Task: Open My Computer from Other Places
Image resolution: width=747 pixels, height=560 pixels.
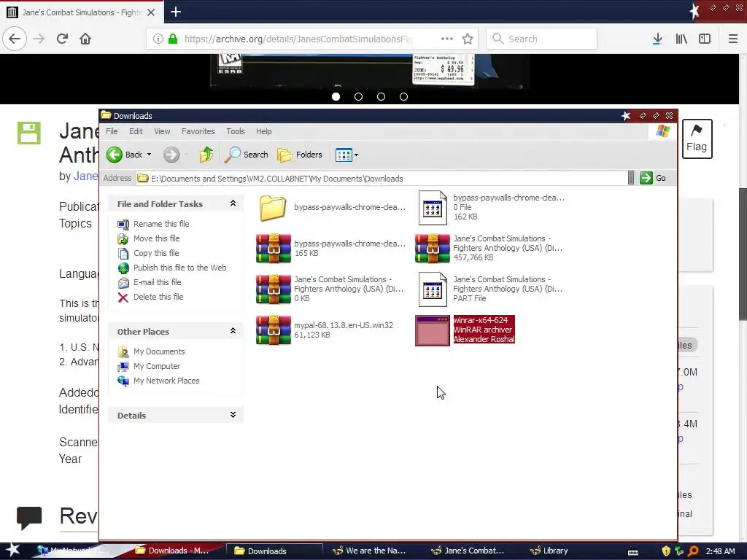Action: tap(149, 366)
